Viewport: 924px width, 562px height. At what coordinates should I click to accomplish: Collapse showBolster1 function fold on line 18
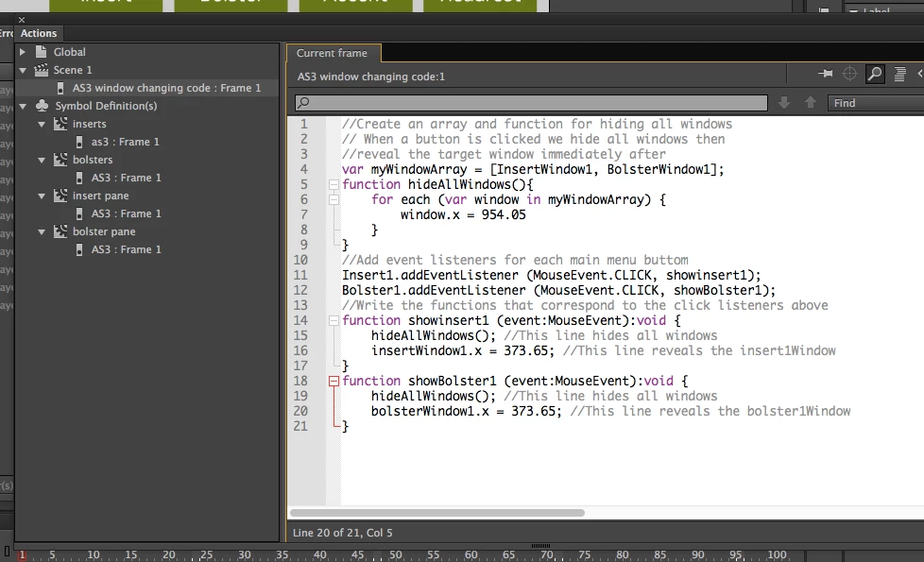point(334,382)
